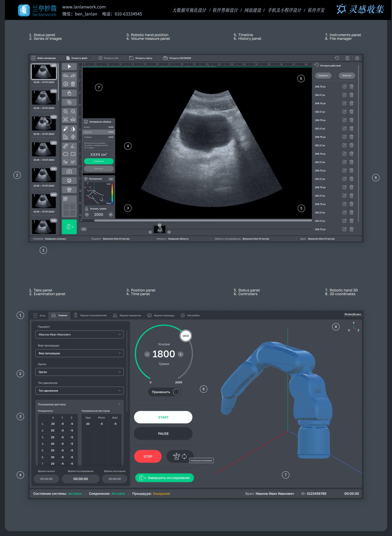Image resolution: width=392 pixels, height=536 pixels.
Task: Click the white START button
Action: [163, 417]
